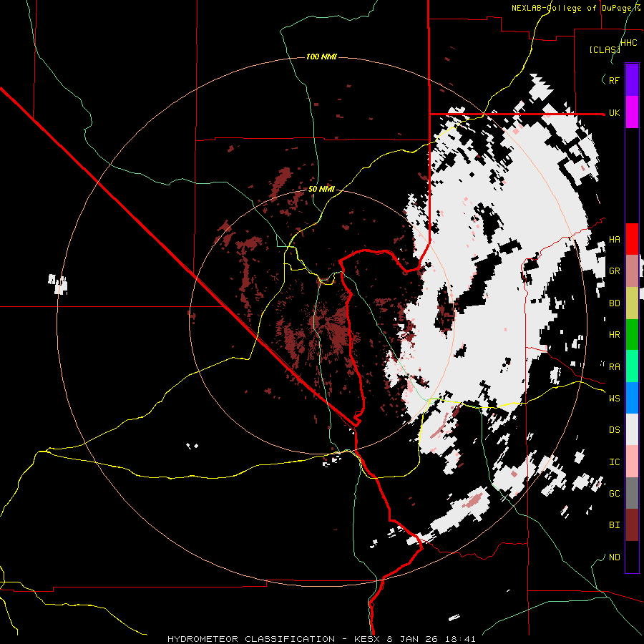This screenshot has height=644, width=644.
Task: Select the GR legend color block
Action: click(632, 270)
